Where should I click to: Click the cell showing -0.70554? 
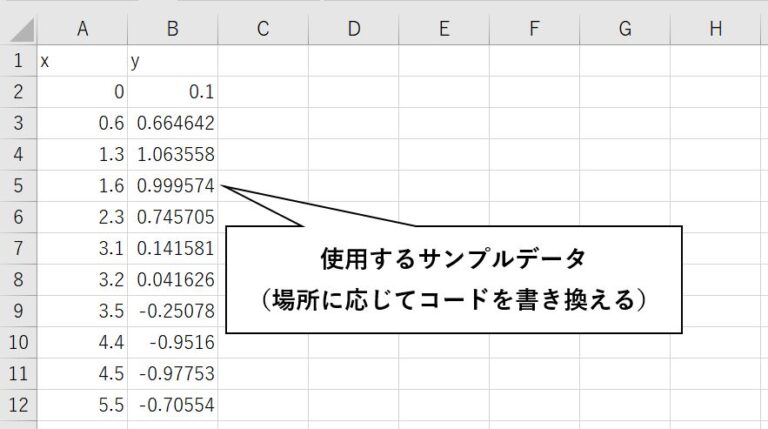click(x=172, y=406)
